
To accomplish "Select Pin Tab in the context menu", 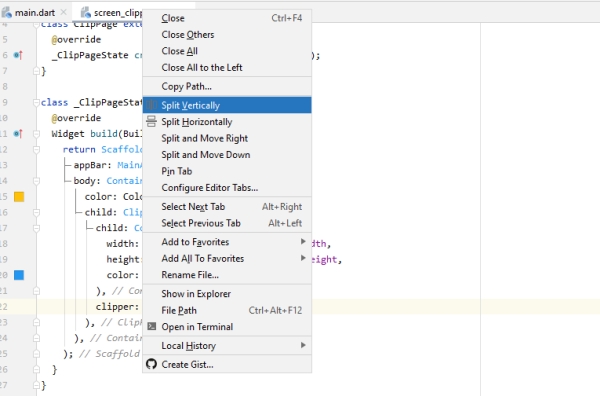I will point(227,171).
